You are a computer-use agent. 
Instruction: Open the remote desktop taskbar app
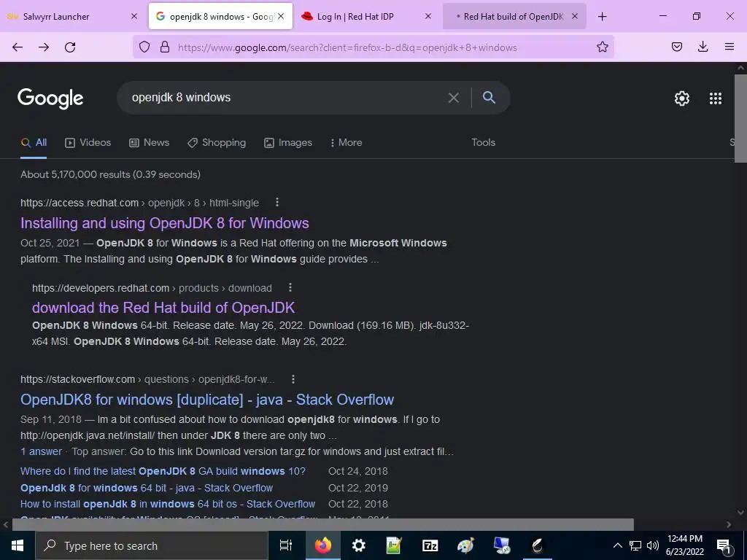[502, 545]
